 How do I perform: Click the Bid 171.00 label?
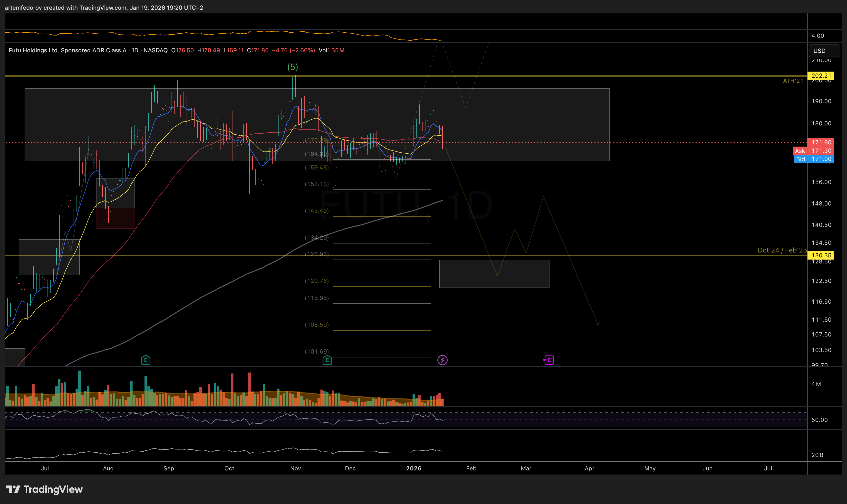814,159
